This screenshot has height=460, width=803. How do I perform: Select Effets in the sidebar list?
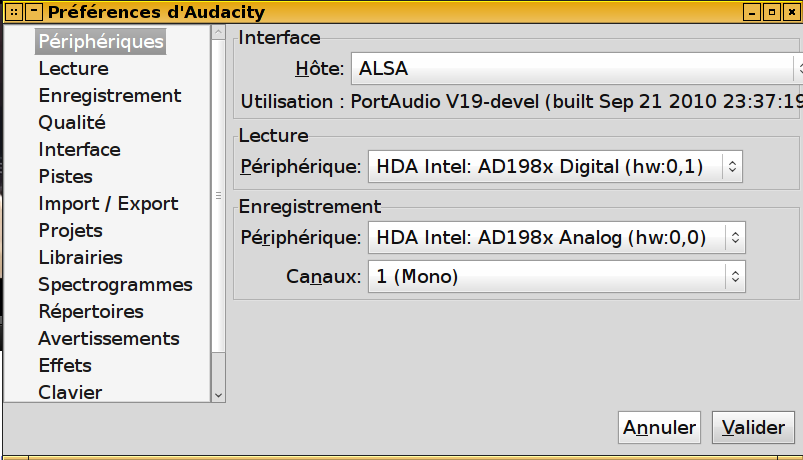point(65,366)
